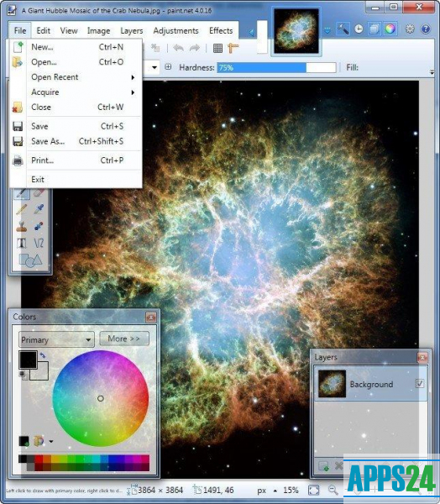
Task: Toggle the pixel grid icon
Action: click(217, 48)
